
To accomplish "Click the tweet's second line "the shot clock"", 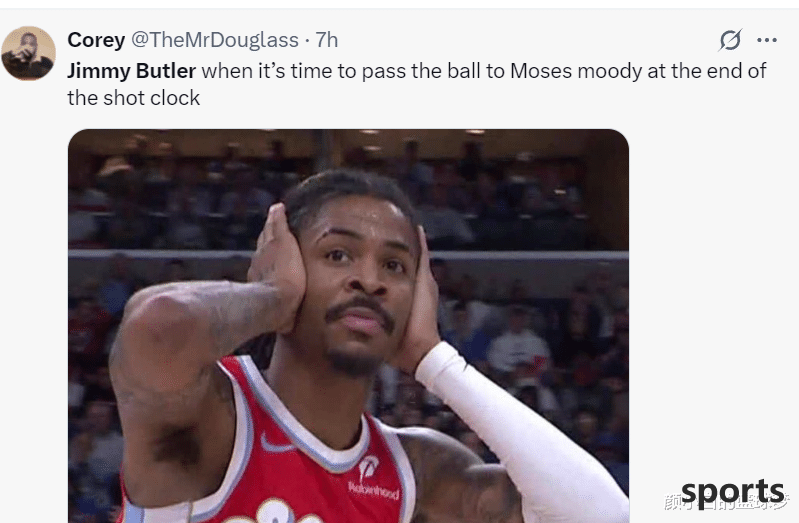I will [134, 98].
